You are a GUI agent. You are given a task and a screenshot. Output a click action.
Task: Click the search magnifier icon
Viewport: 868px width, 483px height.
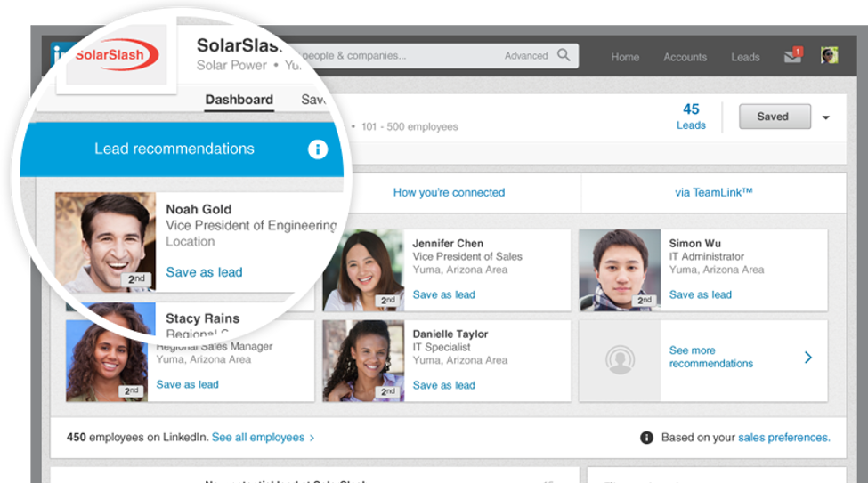(564, 55)
